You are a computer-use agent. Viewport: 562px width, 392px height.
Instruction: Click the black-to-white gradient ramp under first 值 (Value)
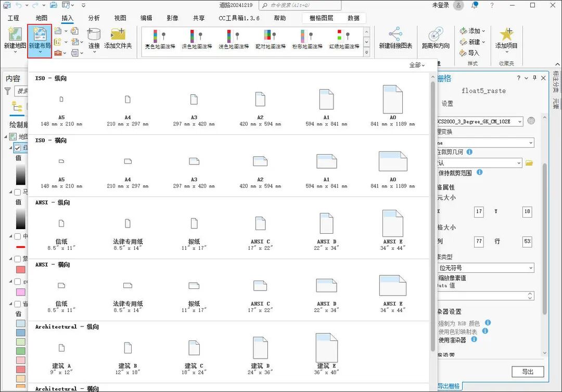[x=21, y=174]
